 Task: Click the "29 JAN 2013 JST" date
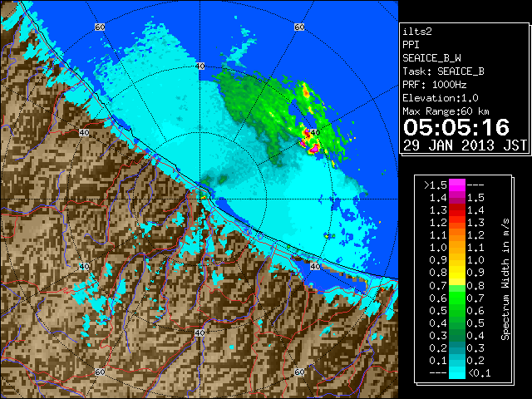tap(465, 145)
